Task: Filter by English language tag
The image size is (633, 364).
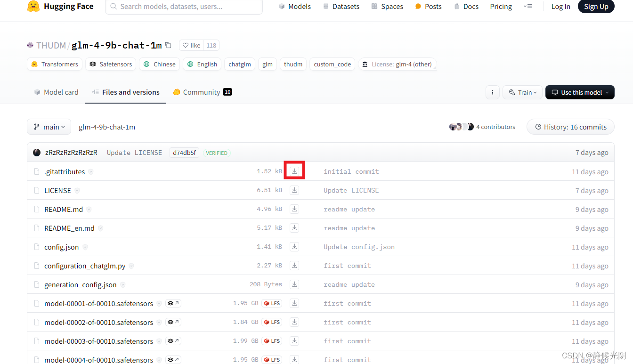Action: click(x=202, y=64)
